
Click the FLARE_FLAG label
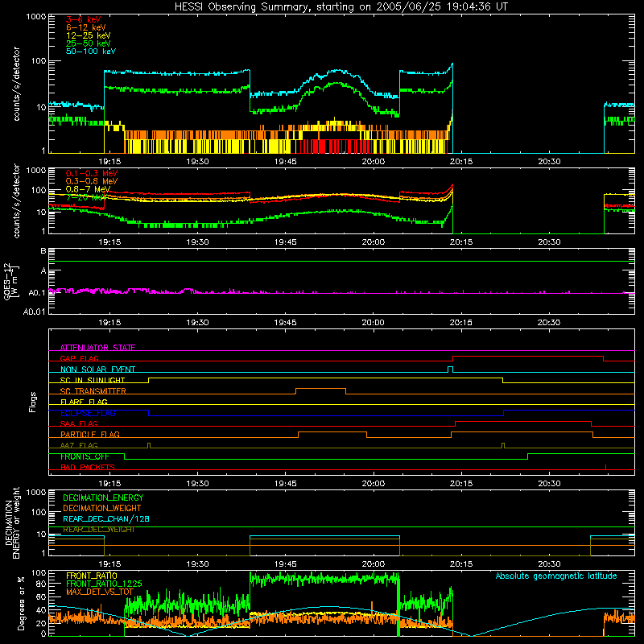click(84, 402)
